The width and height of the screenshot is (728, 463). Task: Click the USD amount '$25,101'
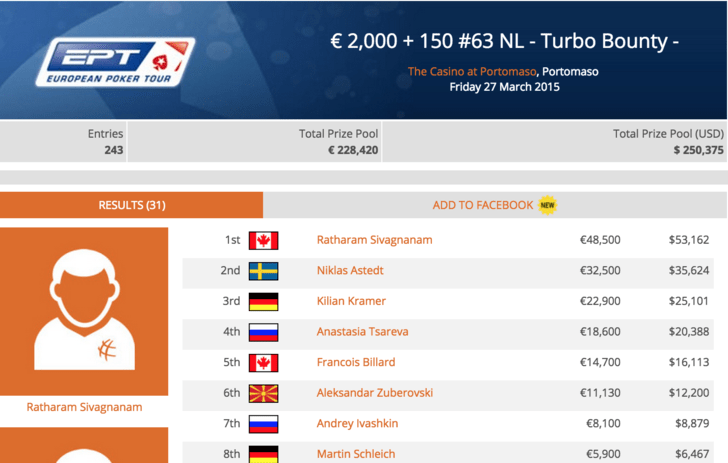[689, 301]
